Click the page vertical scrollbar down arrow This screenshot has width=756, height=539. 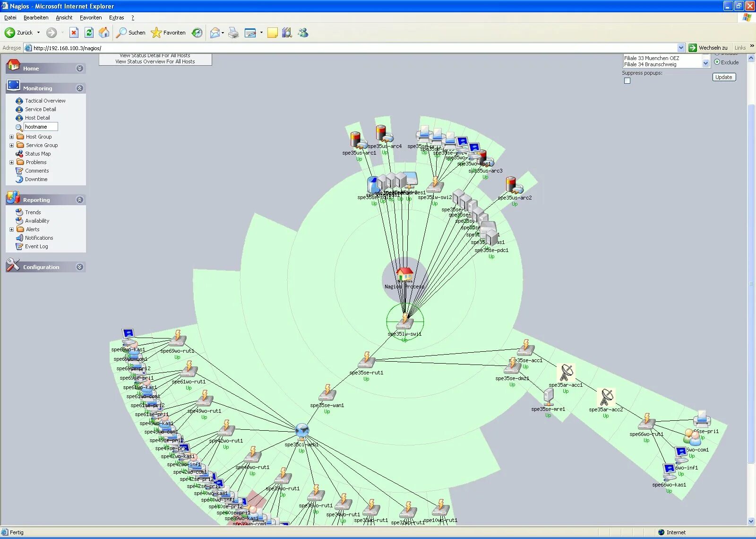pos(751,522)
